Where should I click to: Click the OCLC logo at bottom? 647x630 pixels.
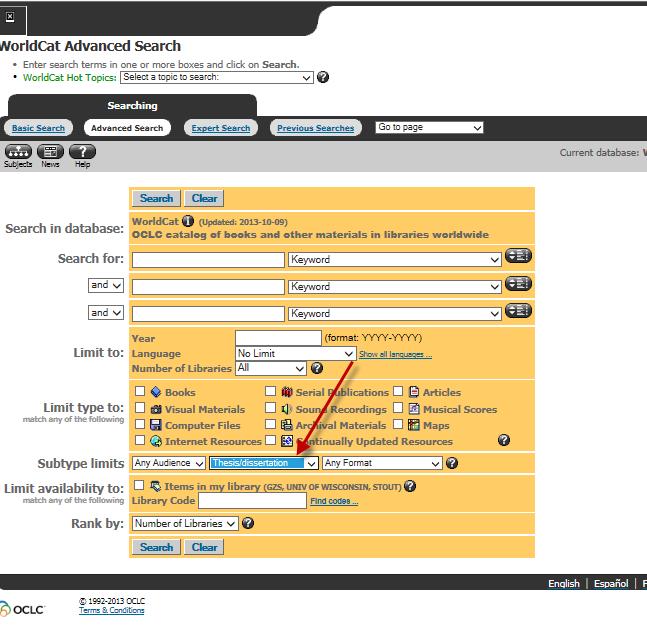(22, 609)
